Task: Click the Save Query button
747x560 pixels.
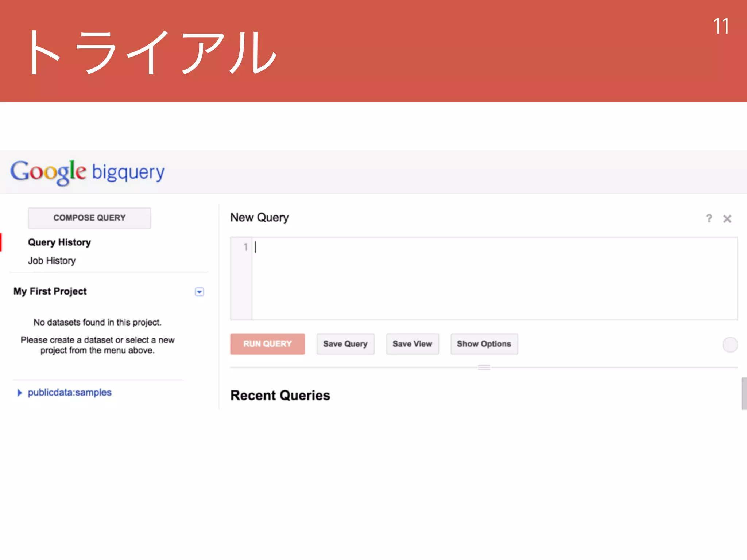Action: tap(345, 344)
